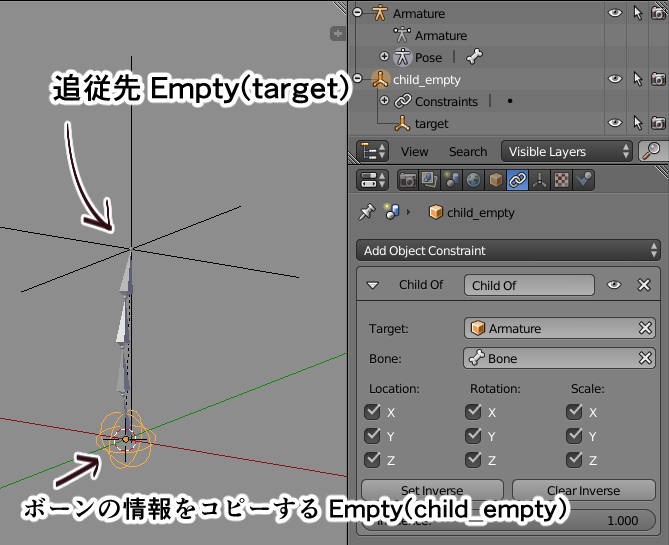Hide target with its eye icon

coord(615,123)
